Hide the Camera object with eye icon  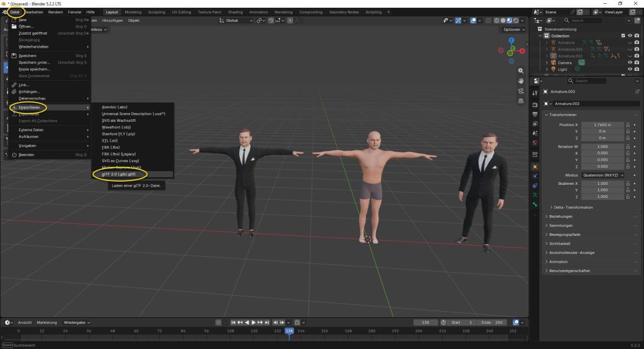[630, 63]
